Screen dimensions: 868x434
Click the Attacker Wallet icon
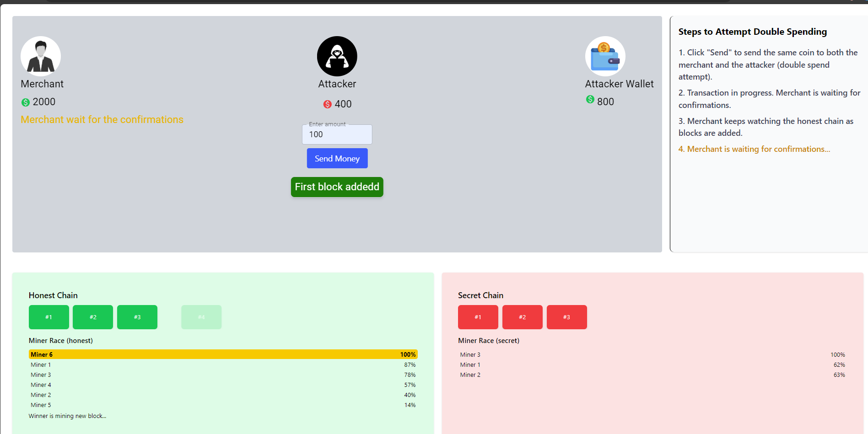coord(605,56)
